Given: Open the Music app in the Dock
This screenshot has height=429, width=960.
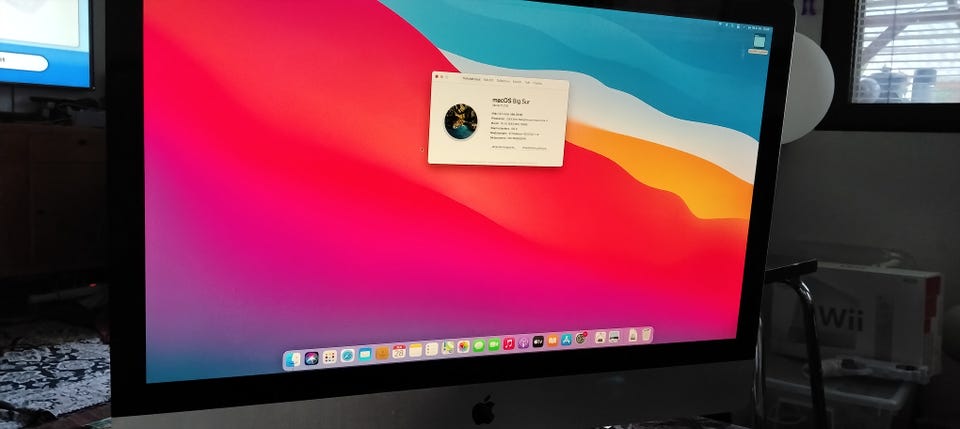Looking at the screenshot, I should (x=509, y=343).
